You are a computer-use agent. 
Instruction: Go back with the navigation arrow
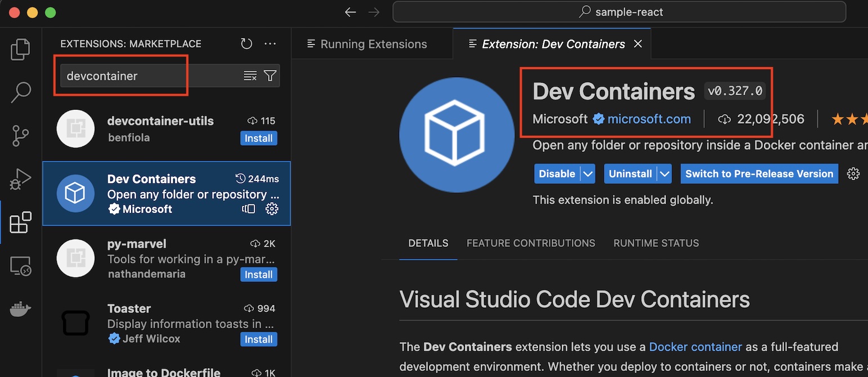coord(351,12)
